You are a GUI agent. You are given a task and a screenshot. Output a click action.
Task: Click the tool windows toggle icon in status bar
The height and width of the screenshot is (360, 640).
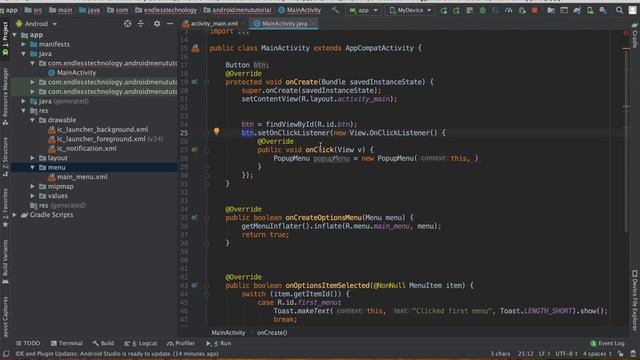tap(6, 353)
